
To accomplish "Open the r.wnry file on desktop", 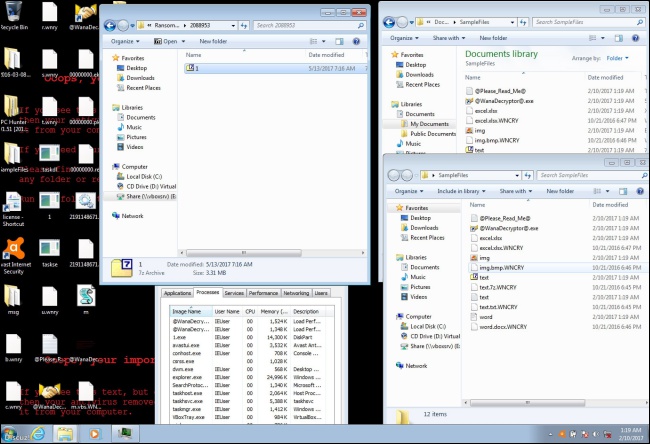I will click(x=50, y=16).
